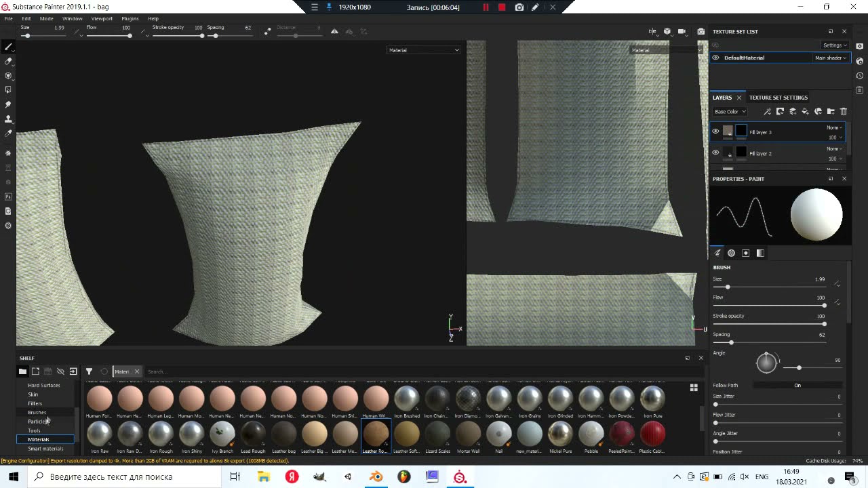Viewport: 868px width, 488px height.
Task: Select the Eraser tool in left toolbar
Action: pyautogui.click(x=8, y=61)
